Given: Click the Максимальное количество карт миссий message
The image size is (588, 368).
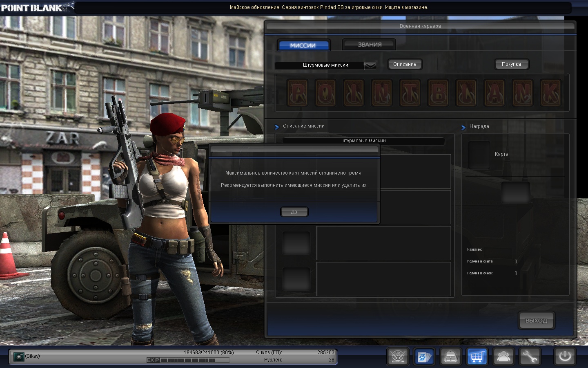Looking at the screenshot, I should tap(294, 173).
